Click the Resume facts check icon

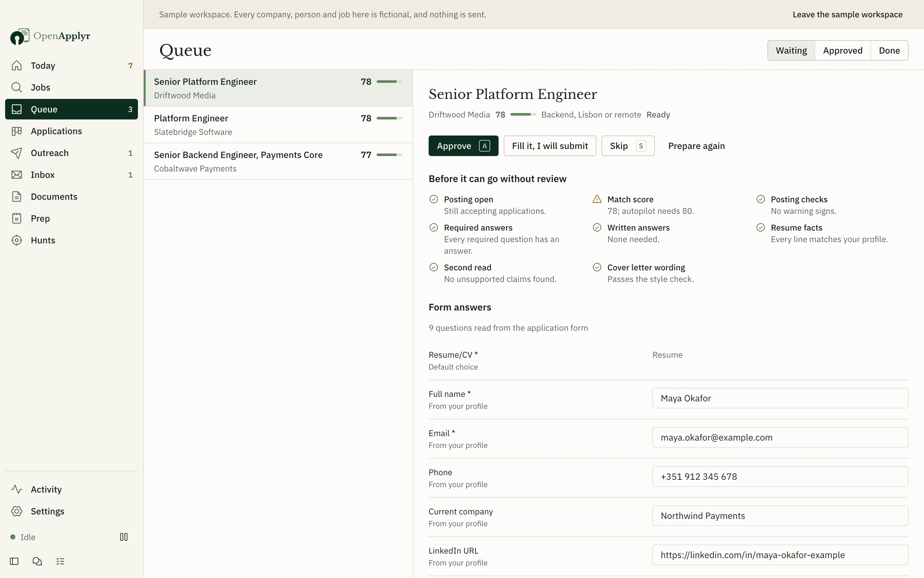pyautogui.click(x=761, y=227)
